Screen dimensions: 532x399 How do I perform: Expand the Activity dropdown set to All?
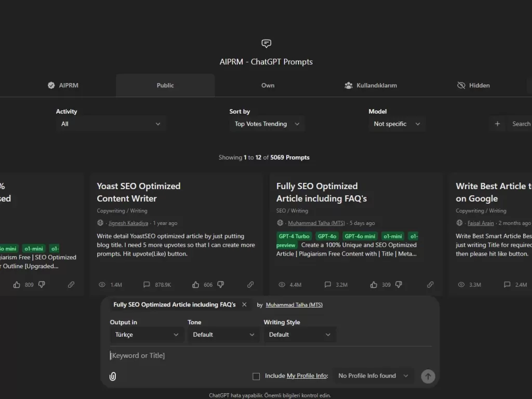[x=111, y=124]
